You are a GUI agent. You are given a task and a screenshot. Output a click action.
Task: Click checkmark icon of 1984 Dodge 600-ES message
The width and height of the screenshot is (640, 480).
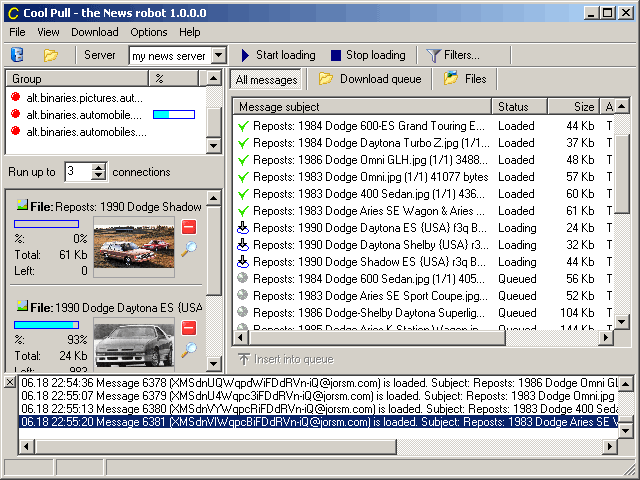243,126
